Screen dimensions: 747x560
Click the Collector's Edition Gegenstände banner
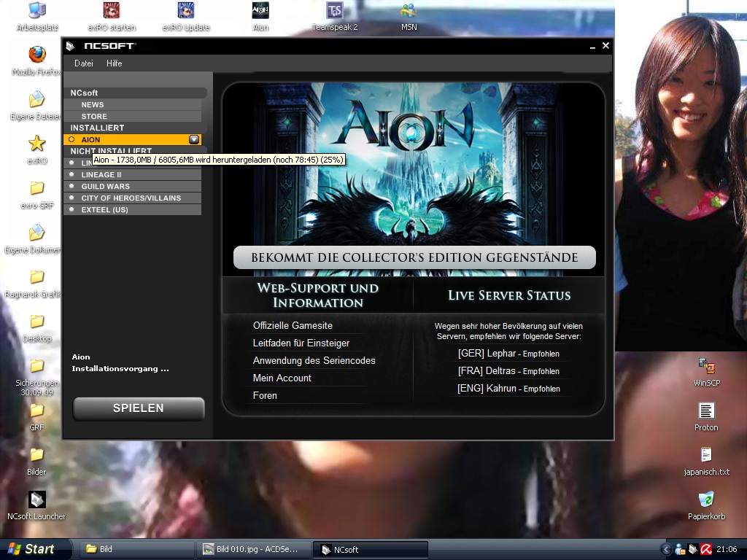tap(414, 257)
